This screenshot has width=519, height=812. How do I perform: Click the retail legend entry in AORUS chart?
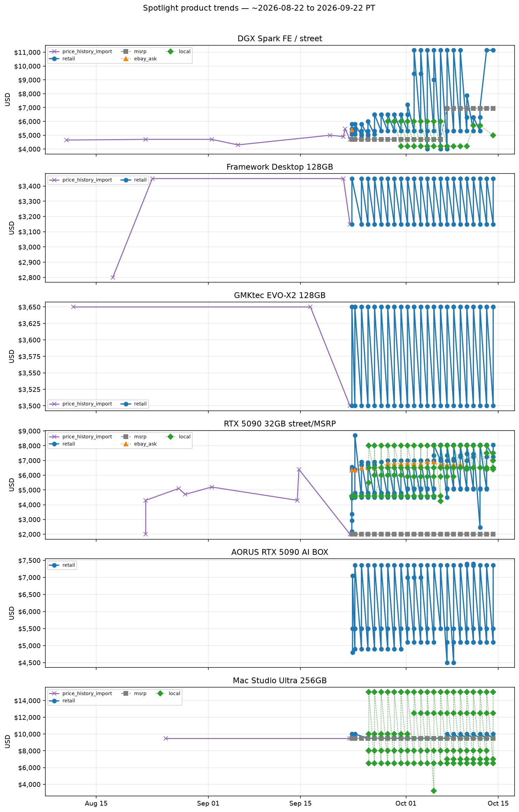pos(62,565)
